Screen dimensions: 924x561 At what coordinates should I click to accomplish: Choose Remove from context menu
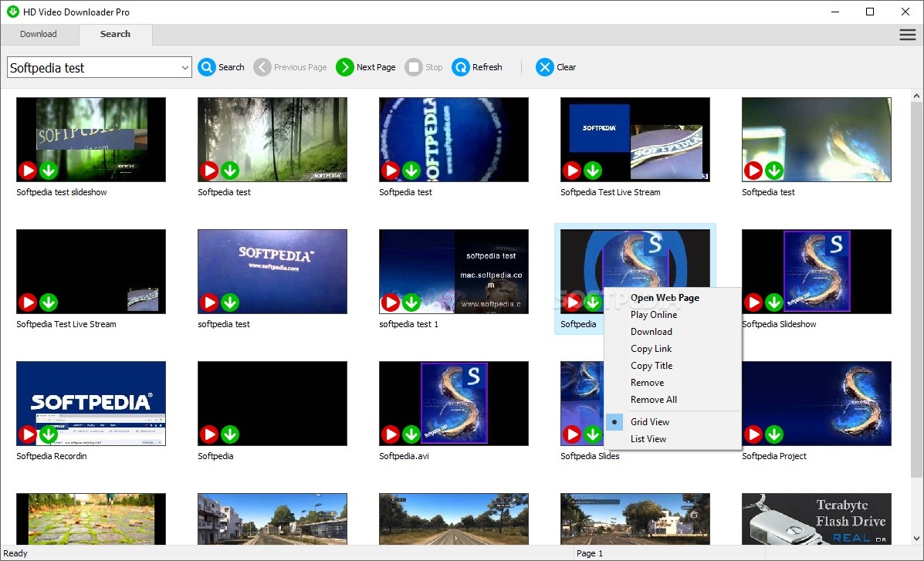(647, 383)
